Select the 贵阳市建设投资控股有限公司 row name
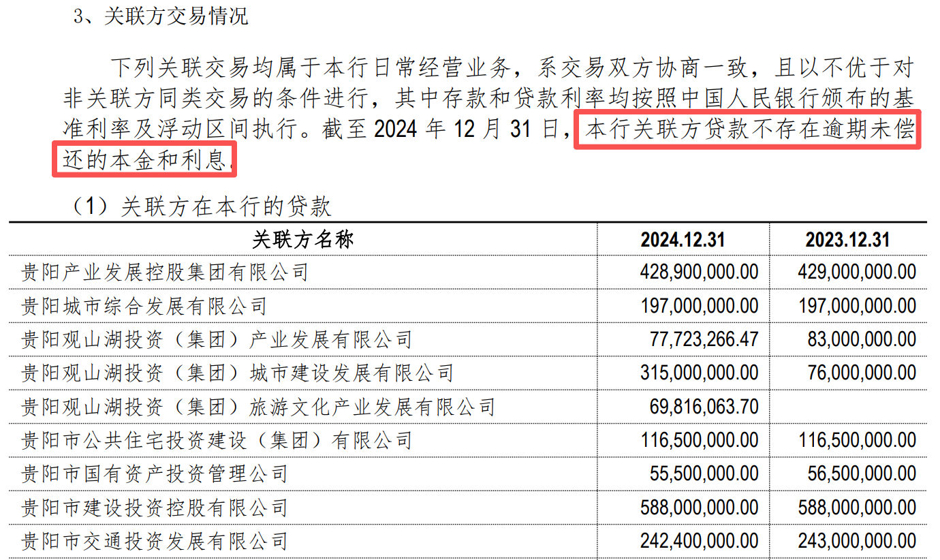The image size is (940, 560). (x=155, y=508)
